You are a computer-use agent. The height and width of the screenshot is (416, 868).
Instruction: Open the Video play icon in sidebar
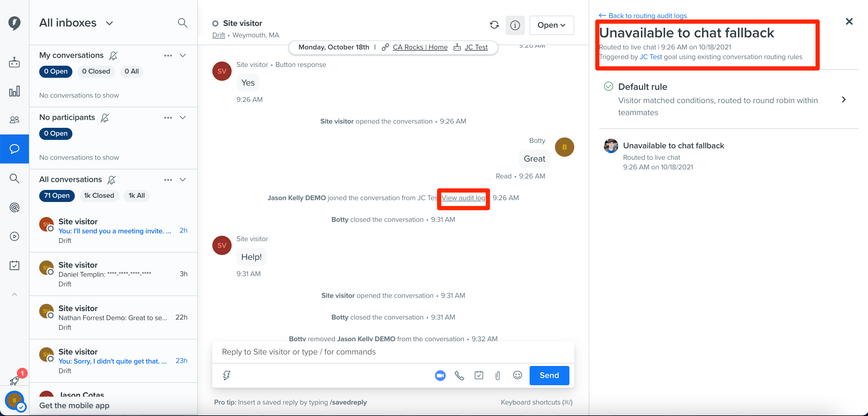pyautogui.click(x=14, y=236)
